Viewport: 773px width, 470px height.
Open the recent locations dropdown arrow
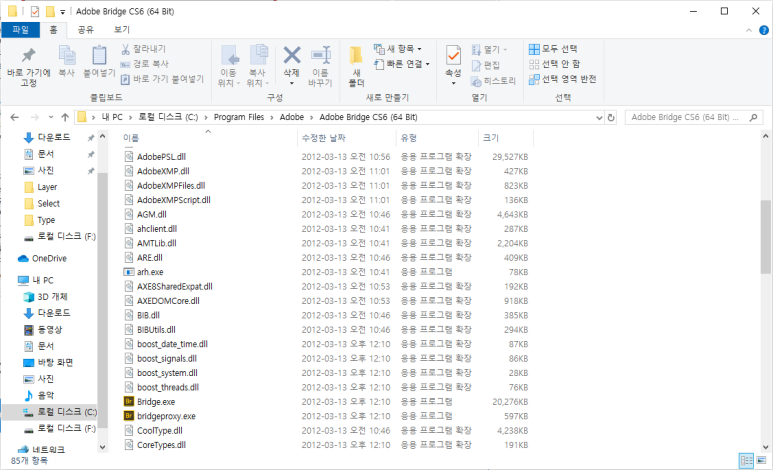[51, 117]
